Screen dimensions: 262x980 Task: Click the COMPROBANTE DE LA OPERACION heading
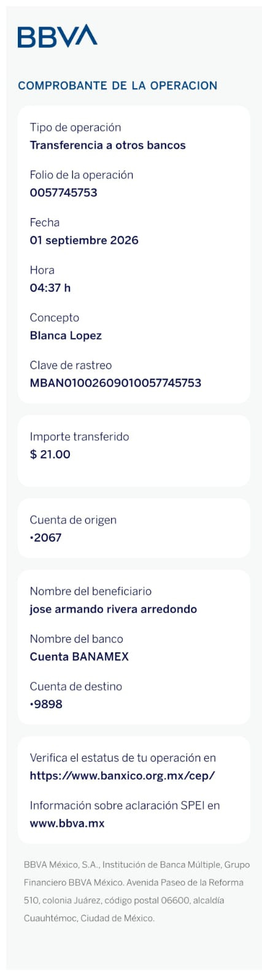click(117, 86)
